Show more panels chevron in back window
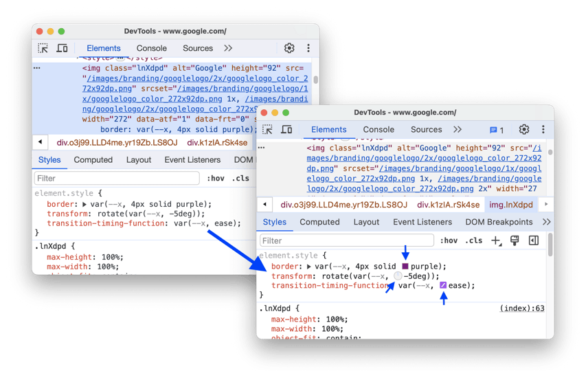588x371 pixels. 228,48
